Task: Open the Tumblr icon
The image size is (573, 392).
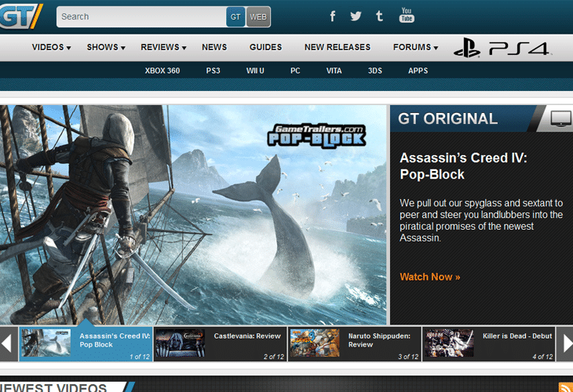Action: 379,16
